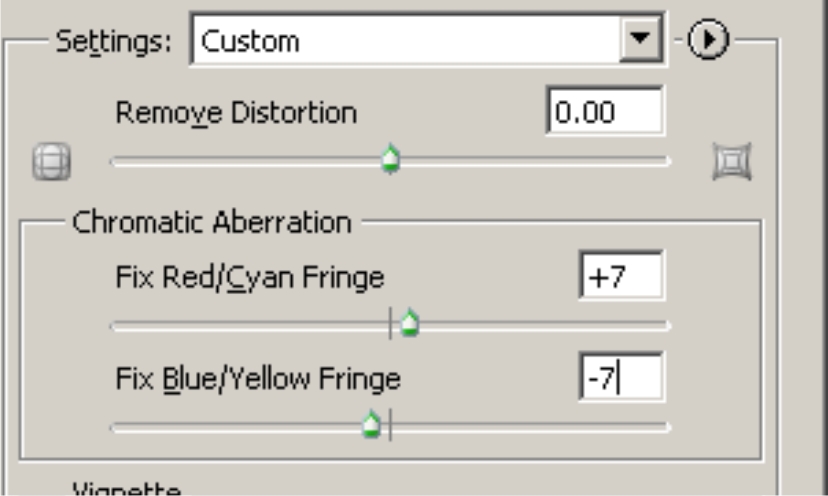Screen dimensions: 828x496
Task: Click the Blue/Yellow Fringe slider handle
Action: 372,426
